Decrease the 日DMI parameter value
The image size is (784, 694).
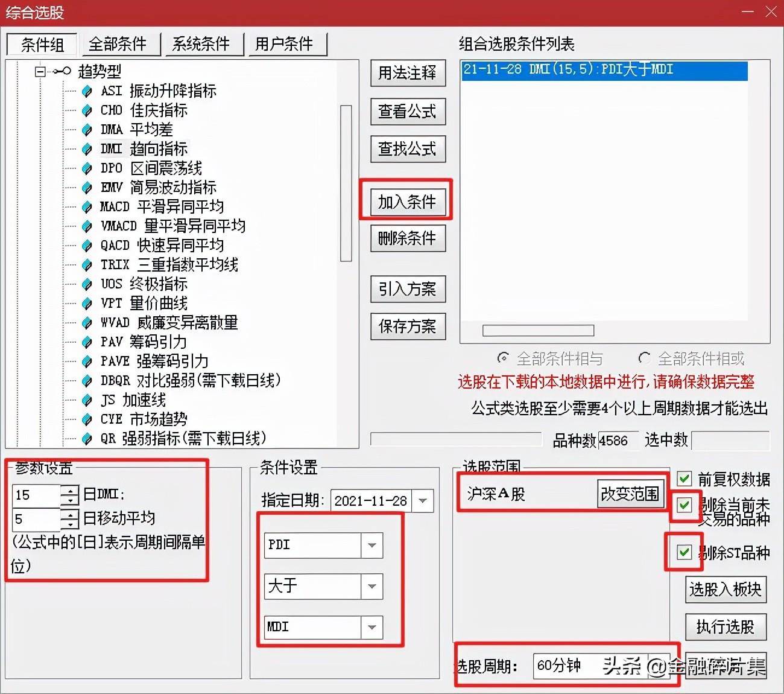tap(71, 500)
